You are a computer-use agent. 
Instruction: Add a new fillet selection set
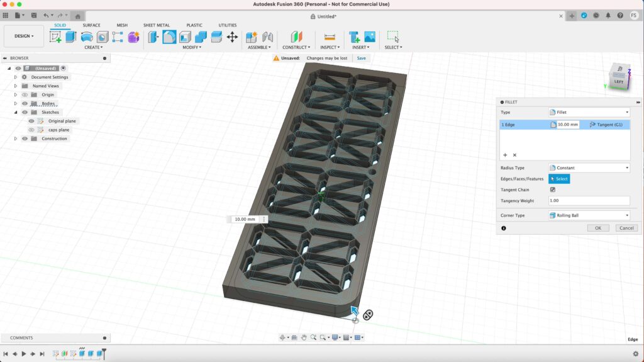(504, 155)
